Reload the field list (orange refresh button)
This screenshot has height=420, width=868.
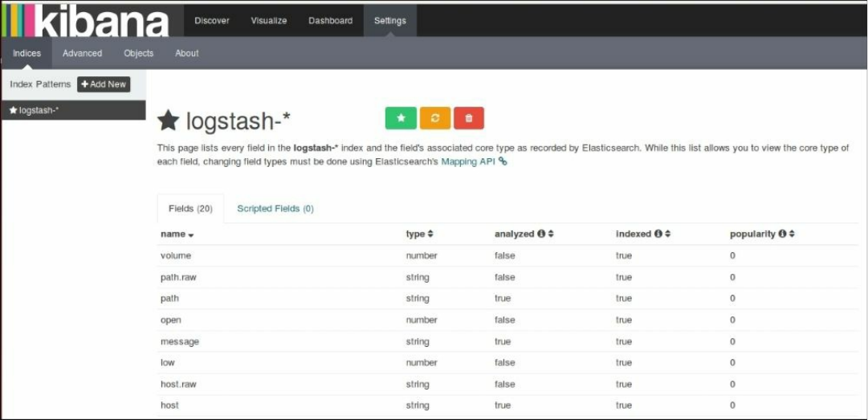435,118
